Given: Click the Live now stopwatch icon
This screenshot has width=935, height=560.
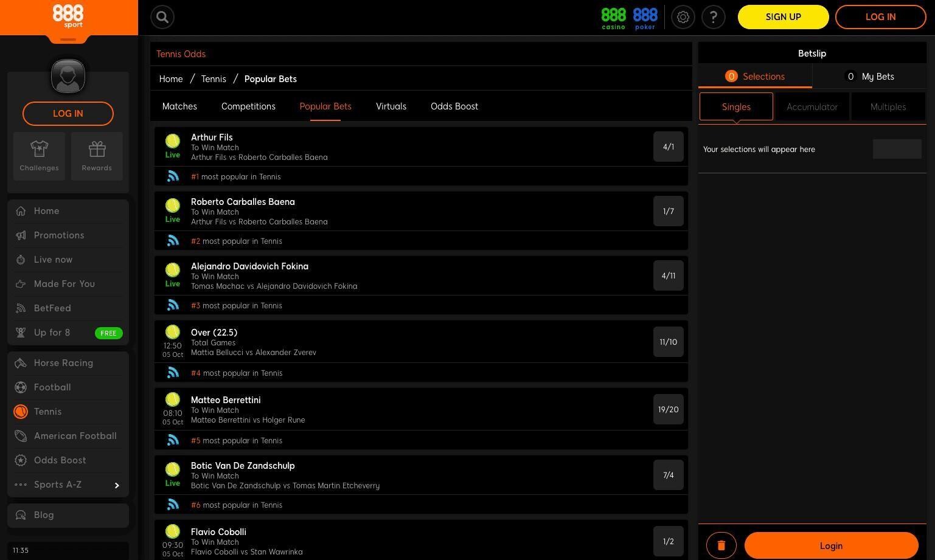Looking at the screenshot, I should point(21,260).
